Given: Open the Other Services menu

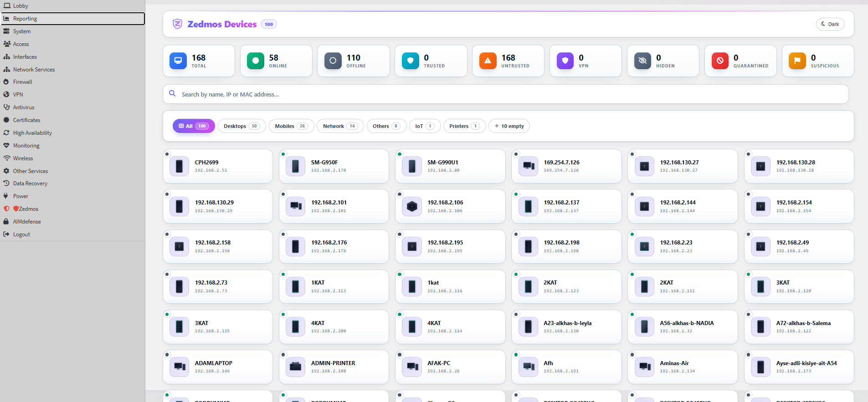Looking at the screenshot, I should [72, 171].
